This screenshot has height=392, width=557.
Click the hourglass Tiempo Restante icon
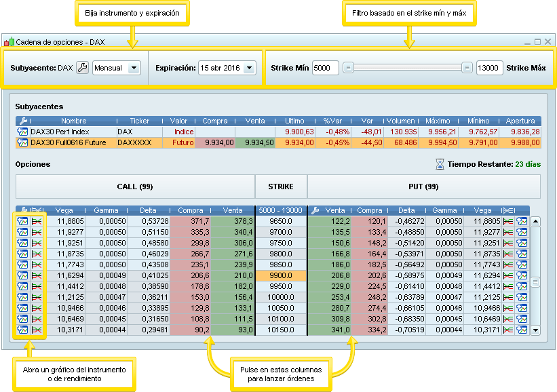(x=440, y=164)
